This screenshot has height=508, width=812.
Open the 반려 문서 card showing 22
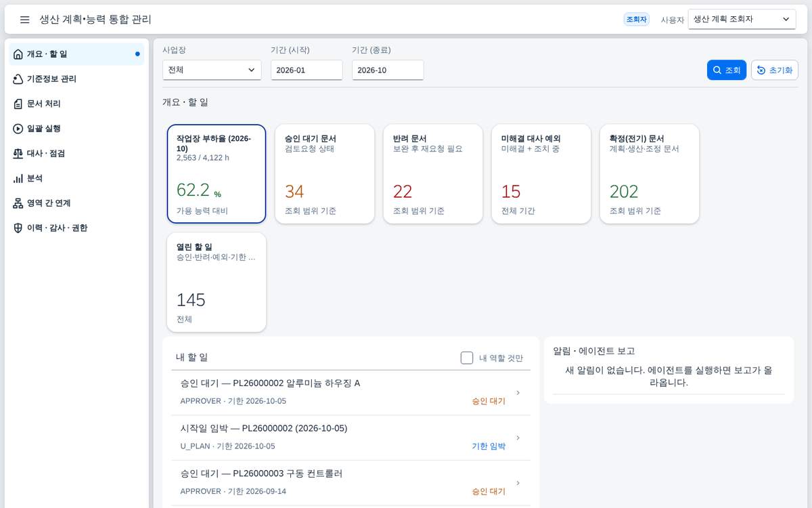tap(433, 173)
